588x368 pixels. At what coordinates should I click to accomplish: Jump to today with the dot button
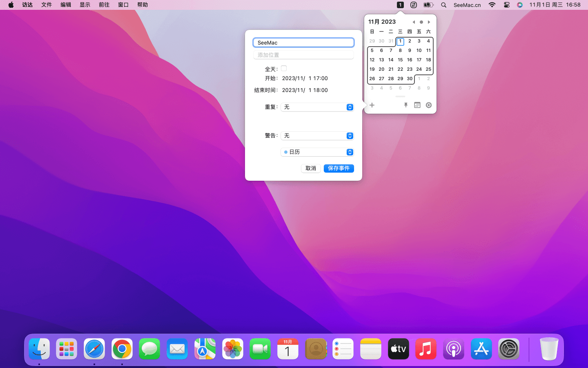421,22
